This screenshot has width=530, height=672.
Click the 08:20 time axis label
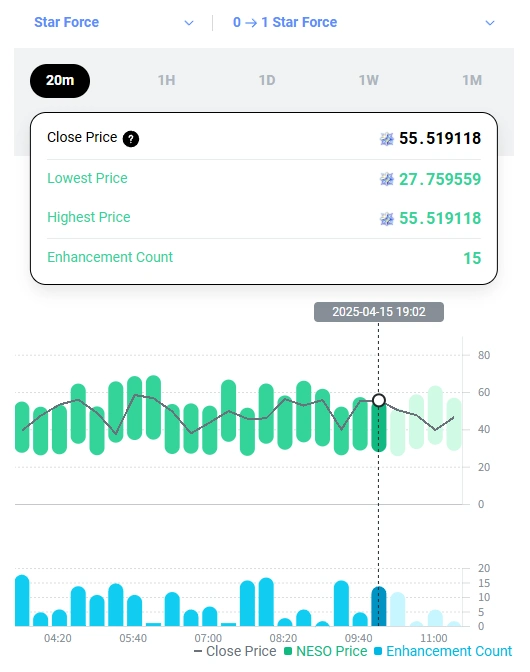[283, 638]
